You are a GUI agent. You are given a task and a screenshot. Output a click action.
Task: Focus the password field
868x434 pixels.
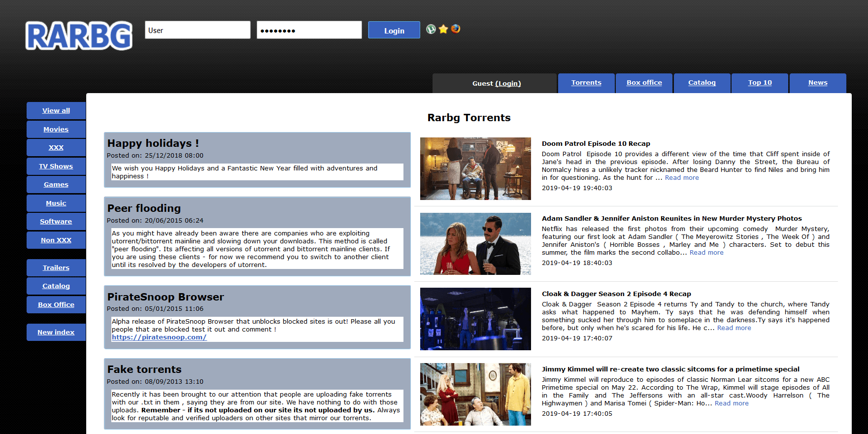pyautogui.click(x=309, y=30)
